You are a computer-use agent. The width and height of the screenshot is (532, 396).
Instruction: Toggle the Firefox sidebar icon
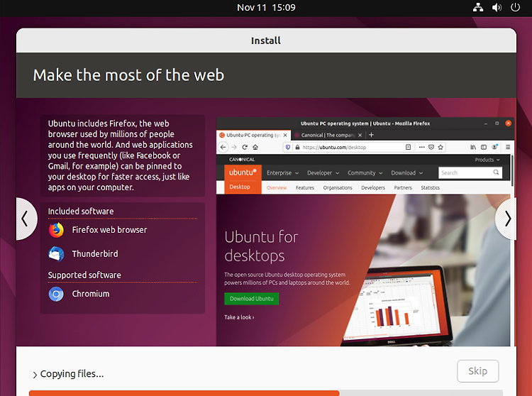(x=484, y=148)
